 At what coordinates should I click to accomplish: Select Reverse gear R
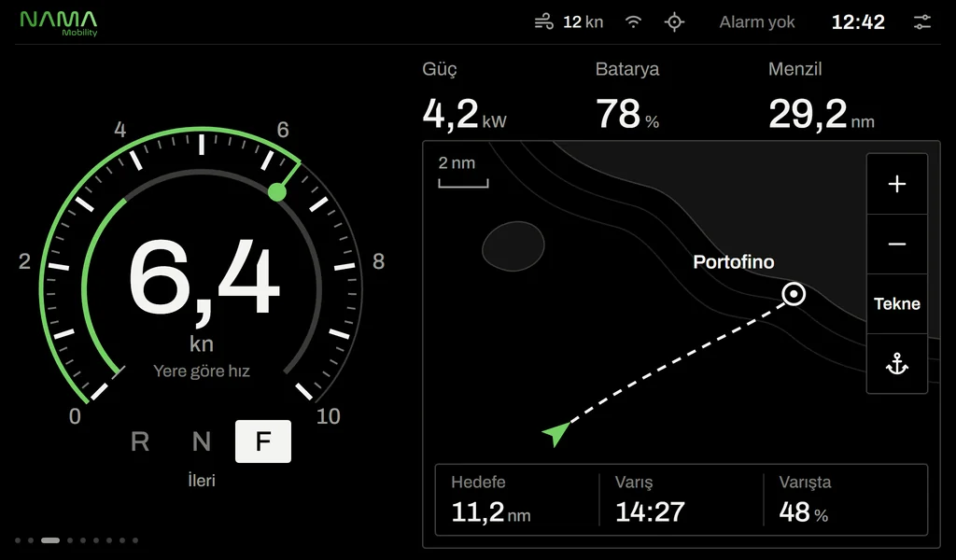[x=140, y=441]
